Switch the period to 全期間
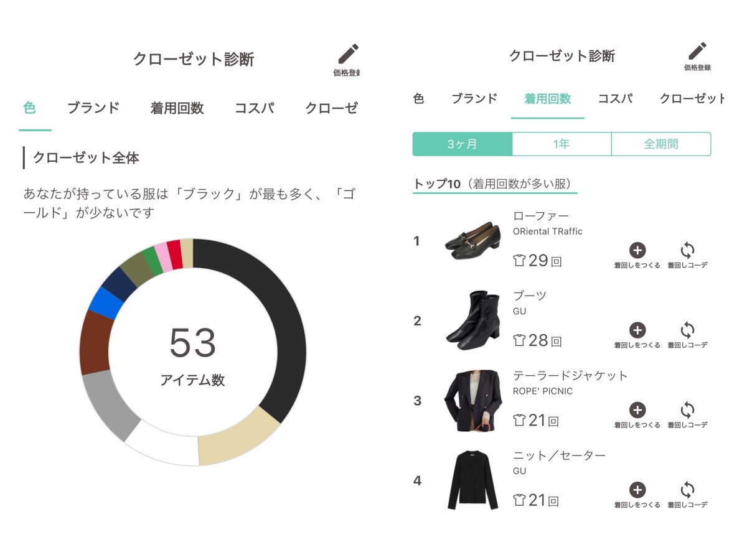 [661, 144]
